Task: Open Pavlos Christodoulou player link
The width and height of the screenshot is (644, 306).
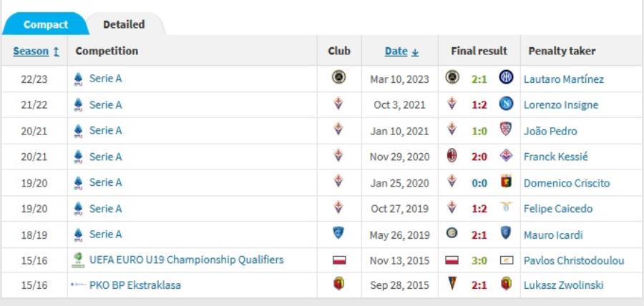Action: point(573,260)
